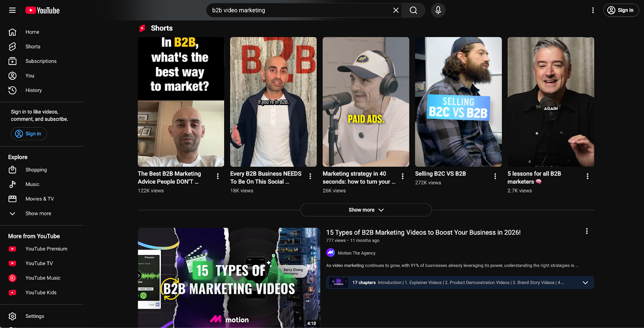This screenshot has width=644, height=328.
Task: Play the '5 lessons for all B2B' short
Action: click(x=551, y=102)
